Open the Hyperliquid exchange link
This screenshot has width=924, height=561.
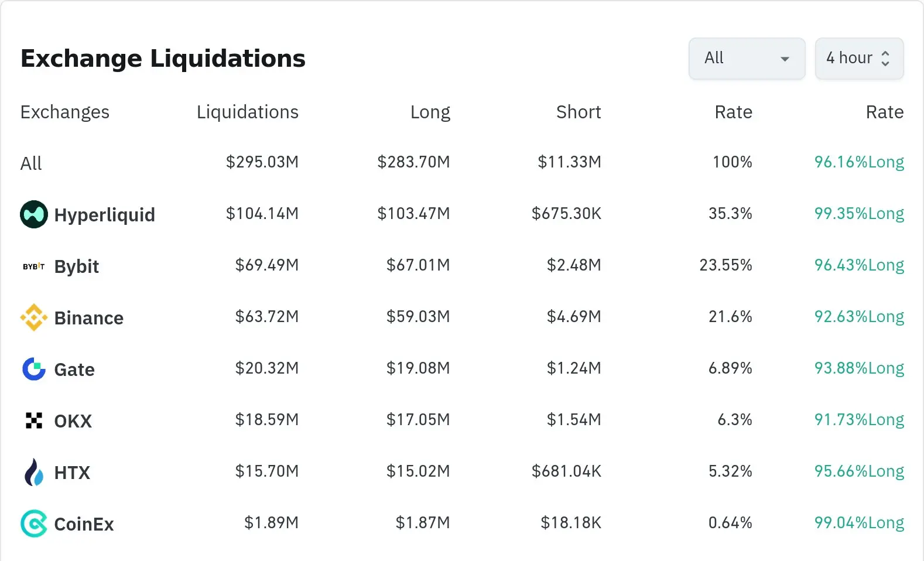(x=104, y=215)
